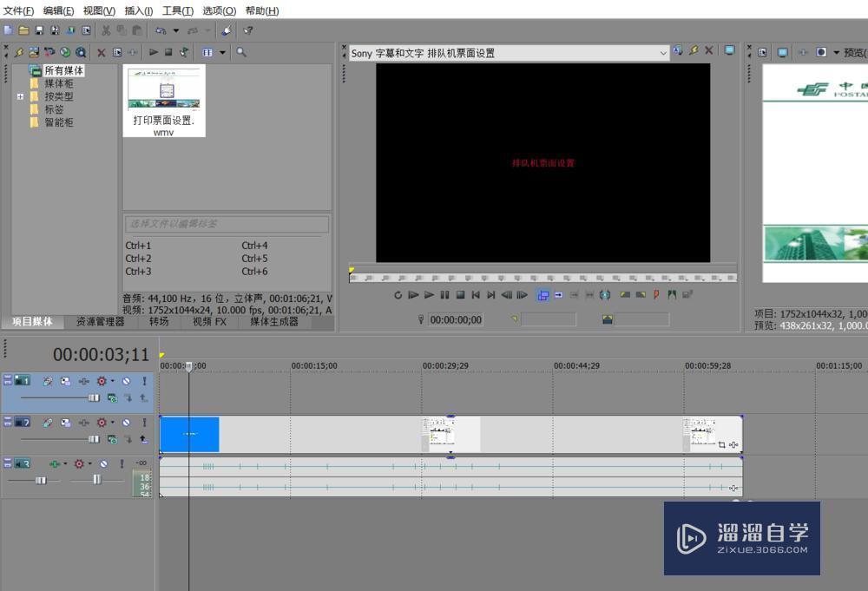The width and height of the screenshot is (868, 591).
Task: Click the Import Media lightning icon
Action: [19, 52]
